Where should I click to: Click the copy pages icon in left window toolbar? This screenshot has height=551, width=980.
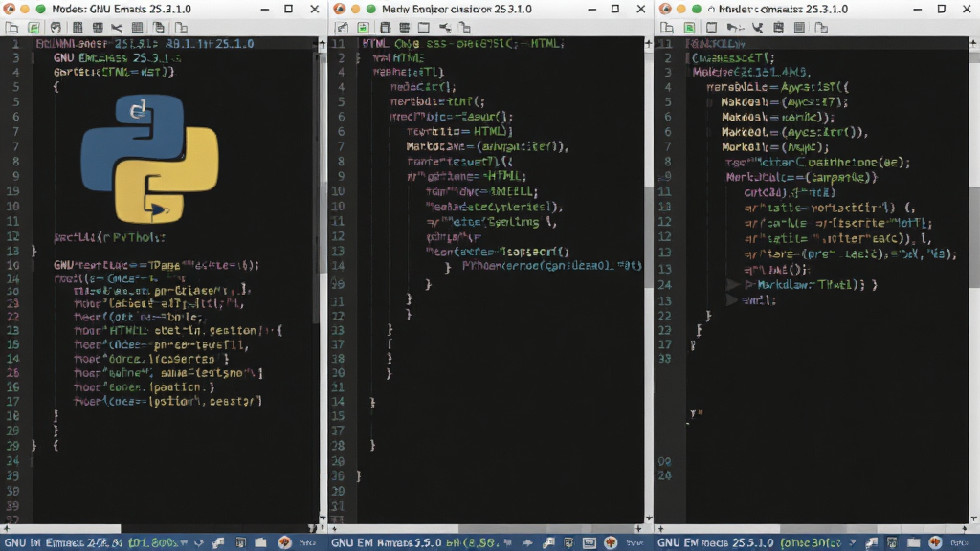[159, 28]
